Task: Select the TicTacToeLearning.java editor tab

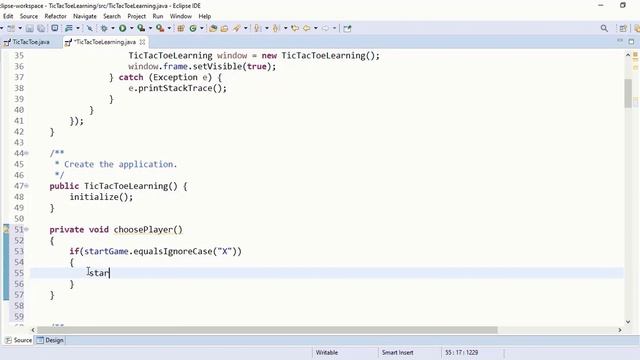Action: click(105, 42)
